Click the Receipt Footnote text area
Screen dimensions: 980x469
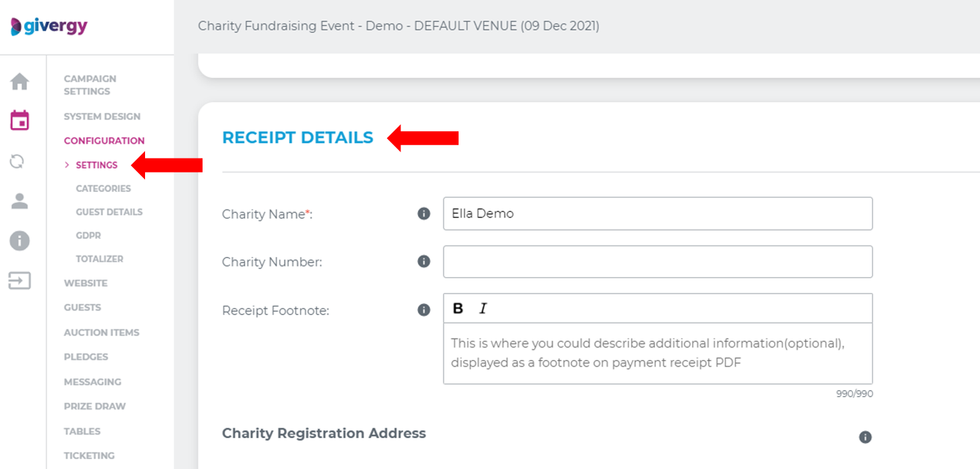(x=658, y=353)
